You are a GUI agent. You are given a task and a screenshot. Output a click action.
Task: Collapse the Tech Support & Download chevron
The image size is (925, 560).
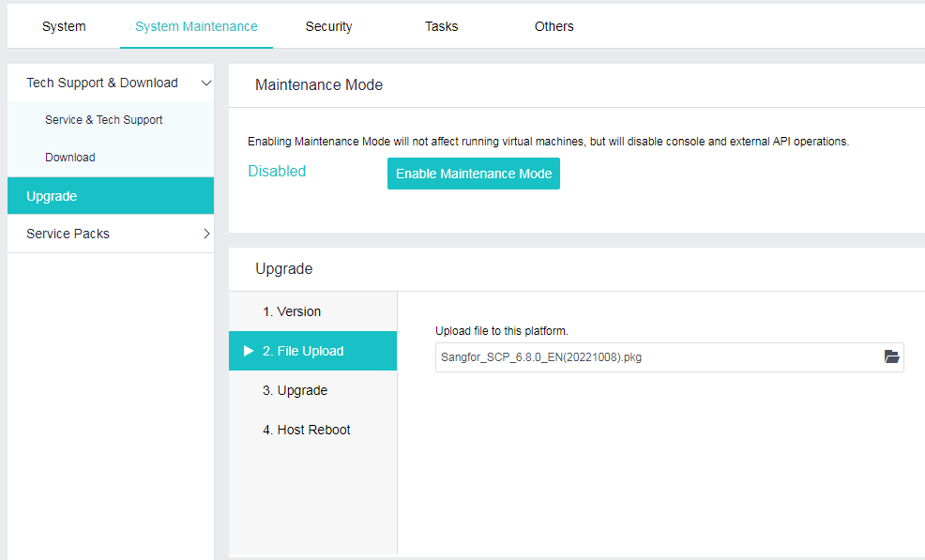click(206, 83)
